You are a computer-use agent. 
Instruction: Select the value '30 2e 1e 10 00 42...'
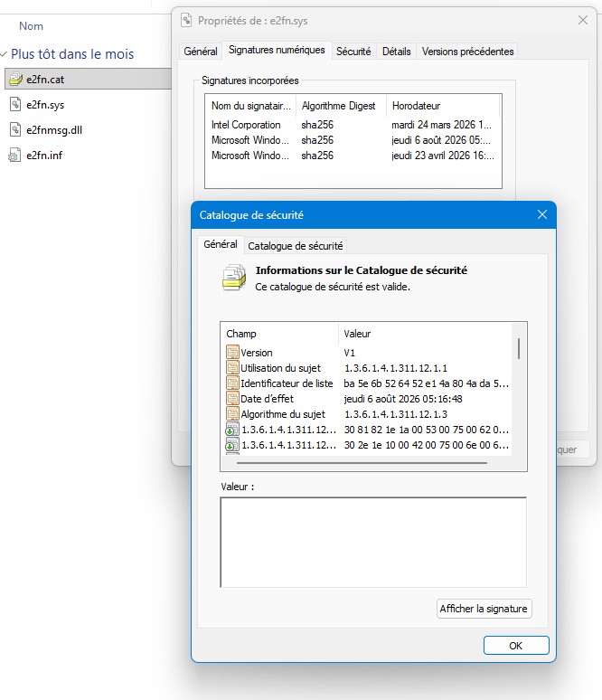pyautogui.click(x=426, y=445)
